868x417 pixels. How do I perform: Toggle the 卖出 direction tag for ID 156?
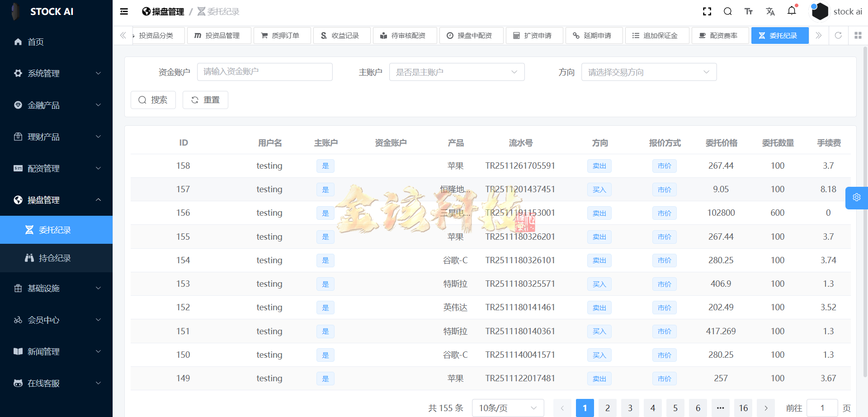[x=599, y=213]
